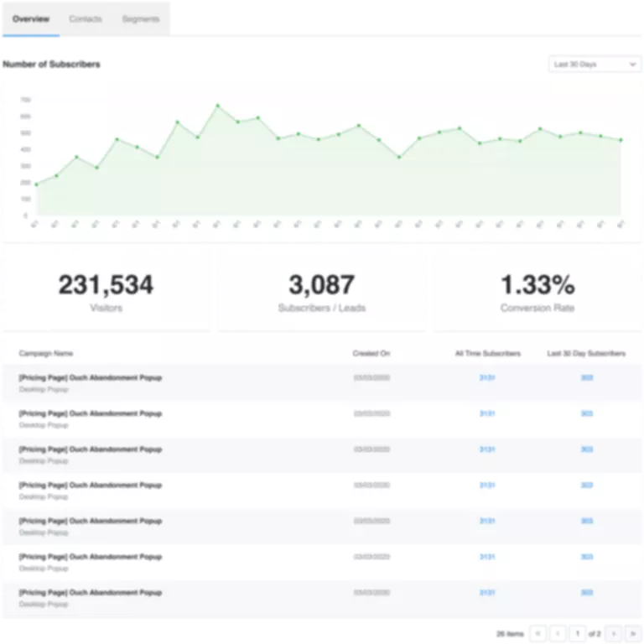Click the 231,534 Visitors stat card
Image resolution: width=644 pixels, height=644 pixels.
[106, 290]
